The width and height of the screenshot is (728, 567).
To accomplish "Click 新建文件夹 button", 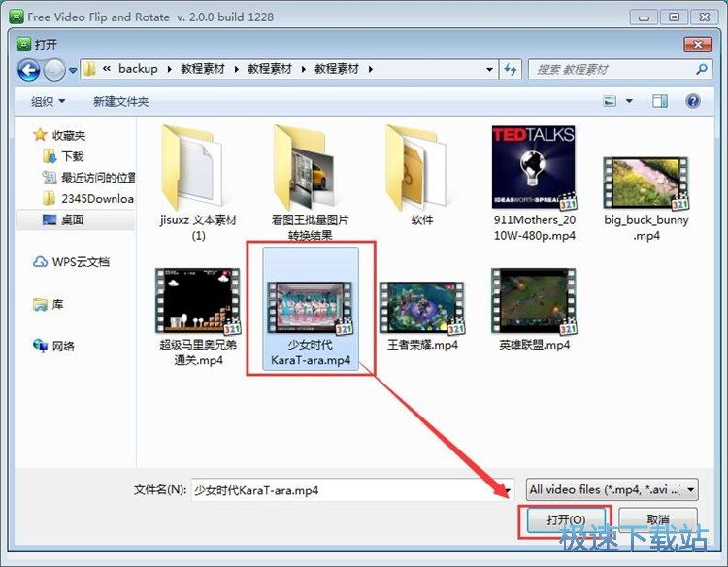I will pos(120,101).
